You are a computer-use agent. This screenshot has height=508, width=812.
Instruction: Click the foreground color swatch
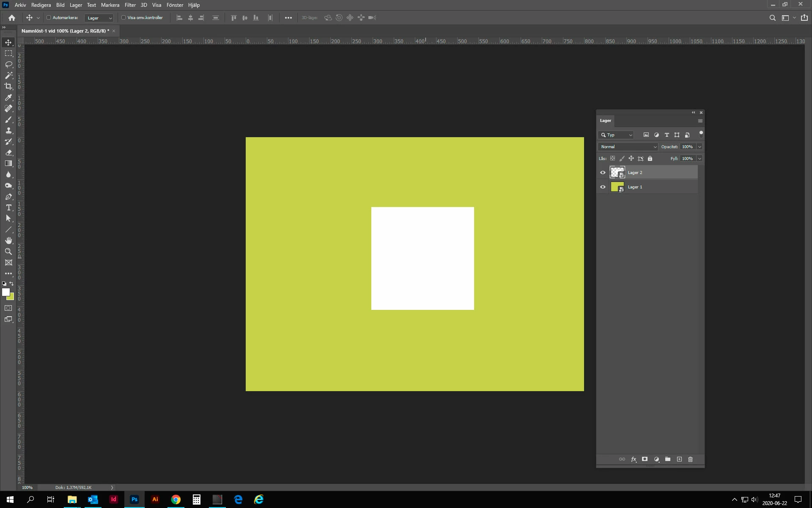(5, 292)
